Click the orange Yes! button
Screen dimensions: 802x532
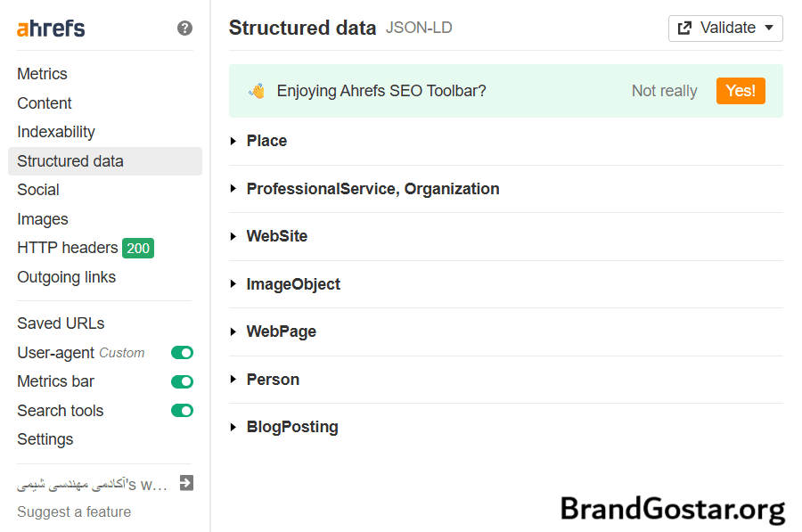point(741,91)
